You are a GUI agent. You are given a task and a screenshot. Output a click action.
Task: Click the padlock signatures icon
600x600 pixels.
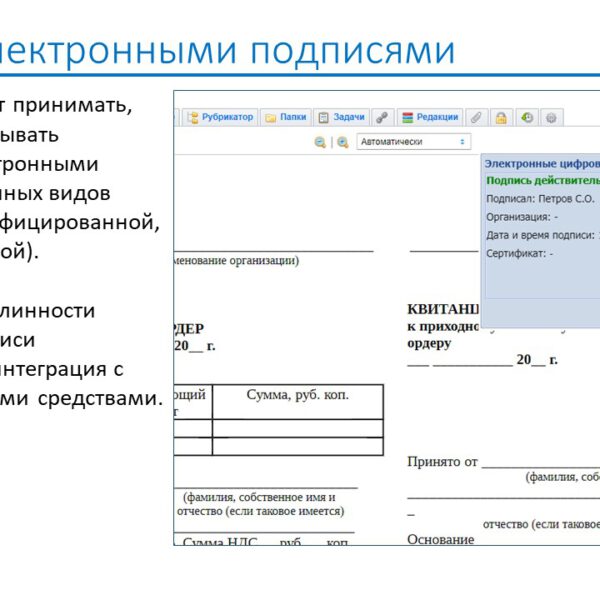point(501,117)
